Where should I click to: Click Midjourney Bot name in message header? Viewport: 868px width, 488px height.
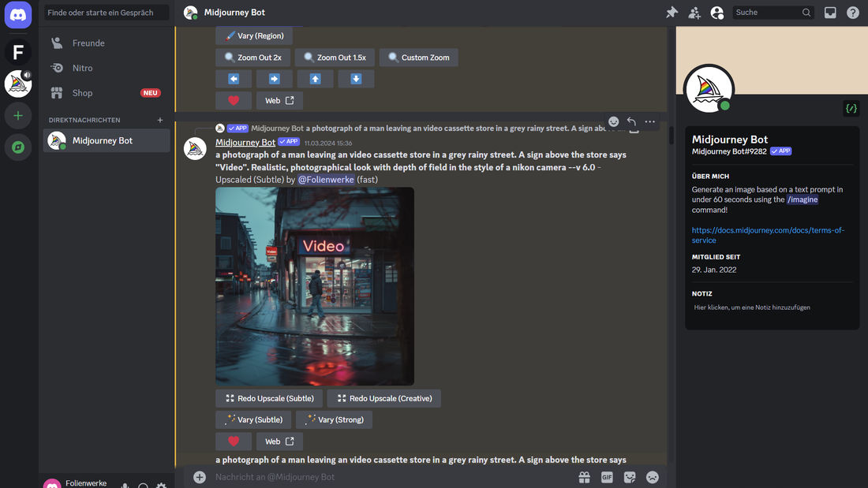coord(245,142)
